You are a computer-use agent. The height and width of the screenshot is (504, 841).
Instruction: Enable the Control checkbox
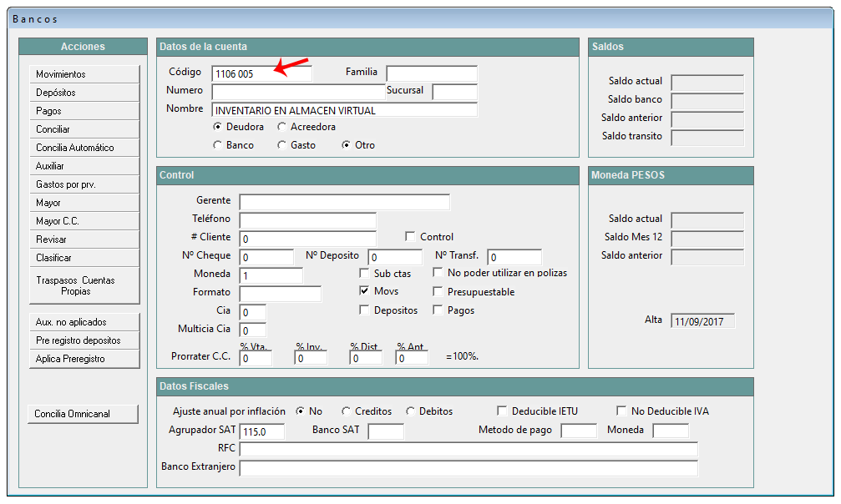click(x=410, y=236)
